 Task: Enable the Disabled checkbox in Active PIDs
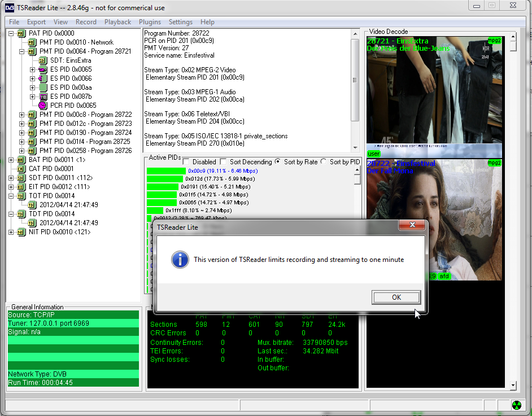(x=186, y=162)
